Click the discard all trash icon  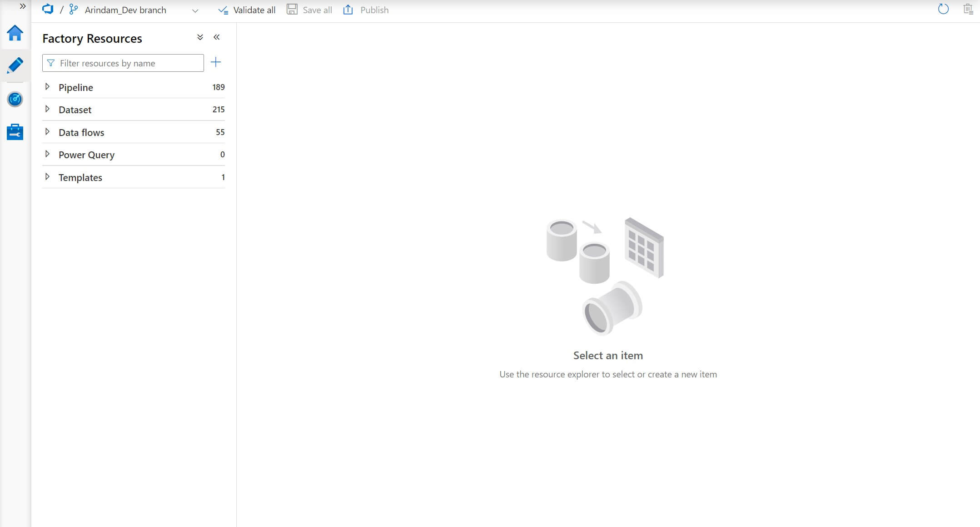tap(968, 9)
